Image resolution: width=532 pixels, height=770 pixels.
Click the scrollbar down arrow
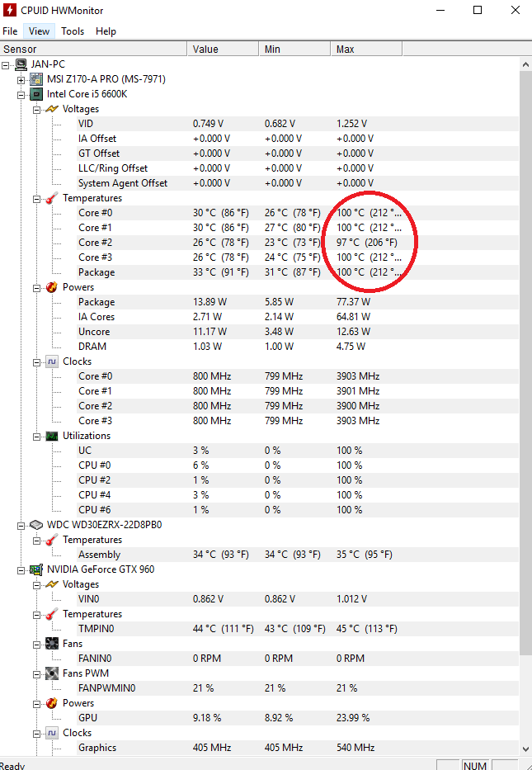[x=525, y=750]
